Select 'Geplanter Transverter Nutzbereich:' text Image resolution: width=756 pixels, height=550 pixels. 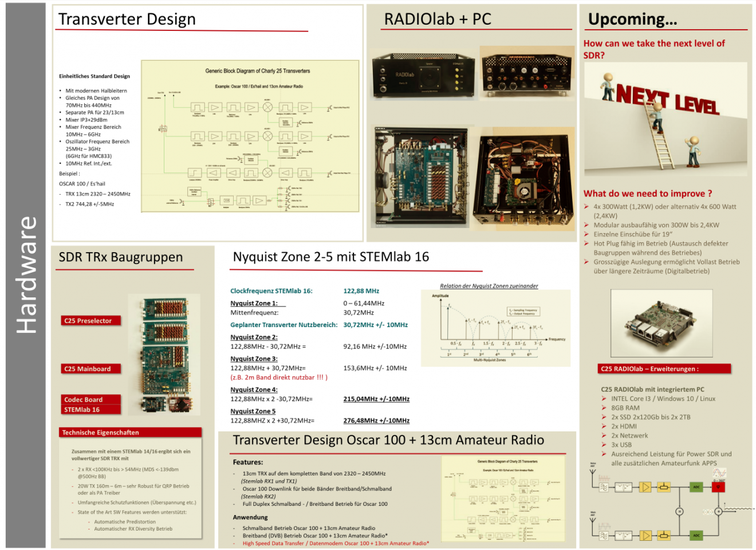[x=284, y=325]
